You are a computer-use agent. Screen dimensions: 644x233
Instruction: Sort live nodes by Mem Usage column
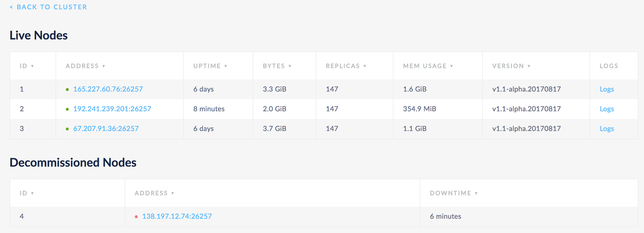pos(428,66)
